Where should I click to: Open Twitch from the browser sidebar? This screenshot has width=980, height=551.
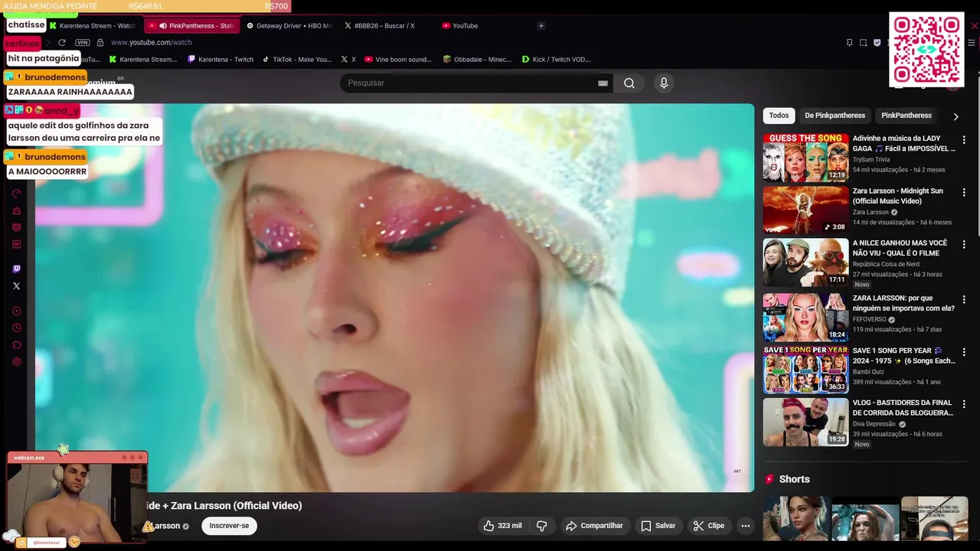pyautogui.click(x=17, y=269)
